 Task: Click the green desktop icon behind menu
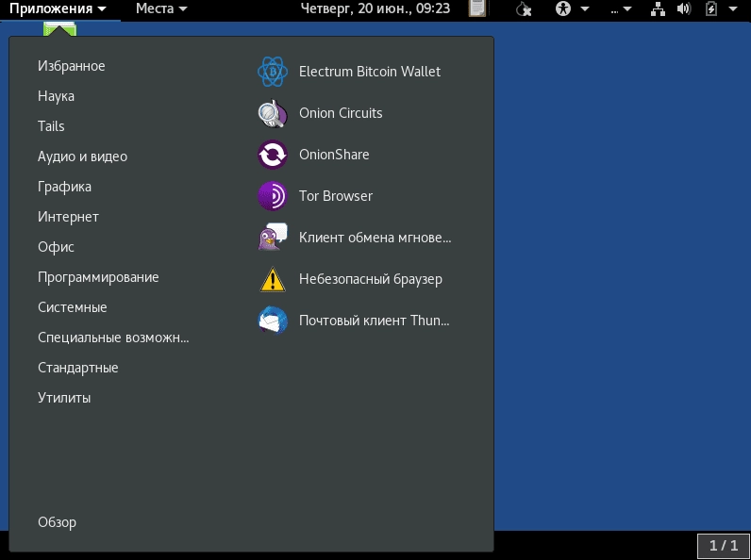point(59,28)
